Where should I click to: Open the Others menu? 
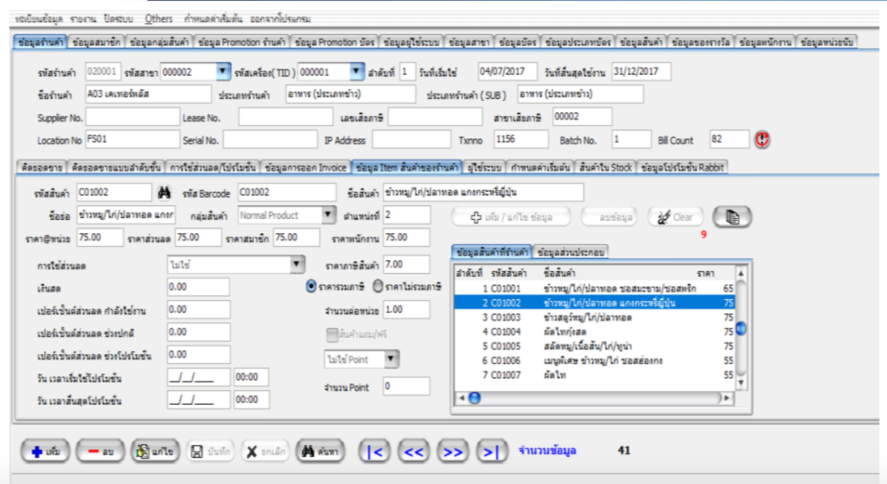[158, 19]
